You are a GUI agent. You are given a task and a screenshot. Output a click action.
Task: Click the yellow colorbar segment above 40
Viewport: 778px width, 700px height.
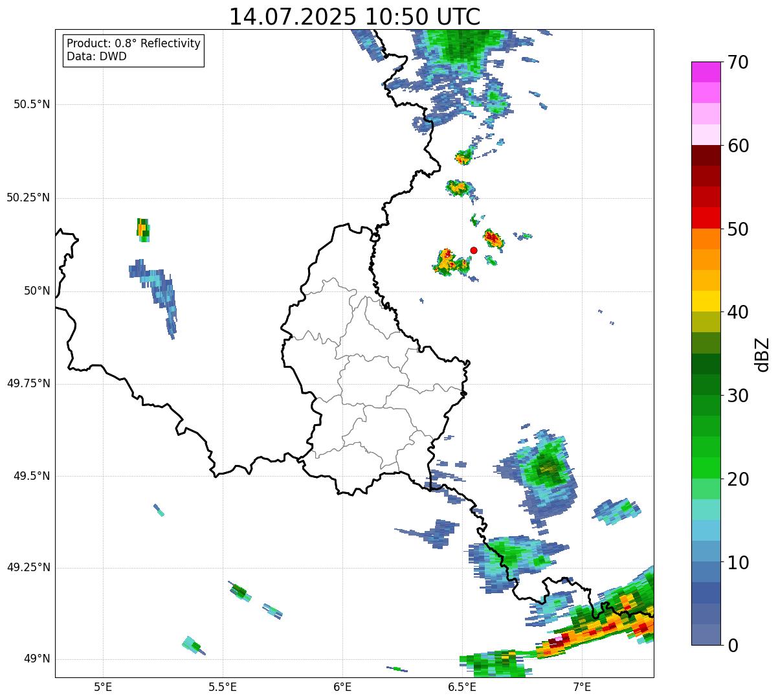(706, 301)
